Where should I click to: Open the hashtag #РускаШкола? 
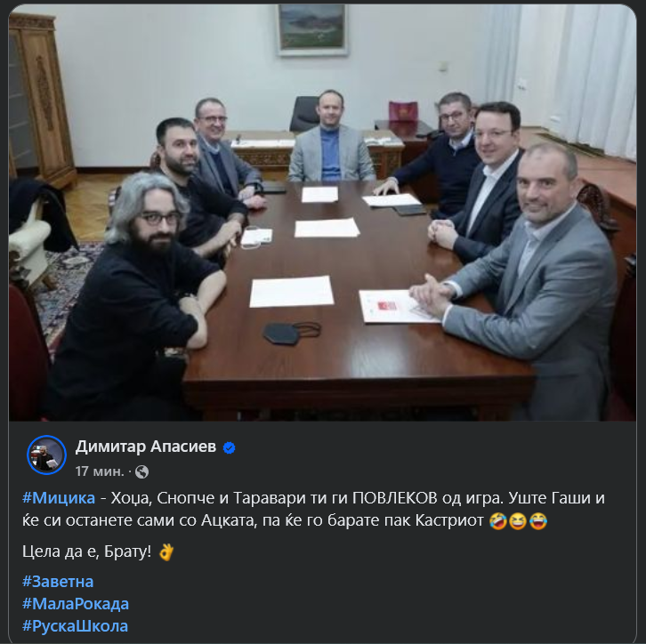click(75, 626)
